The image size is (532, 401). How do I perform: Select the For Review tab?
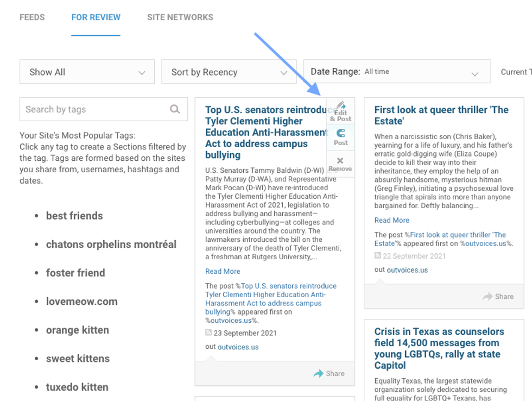pyautogui.click(x=96, y=17)
